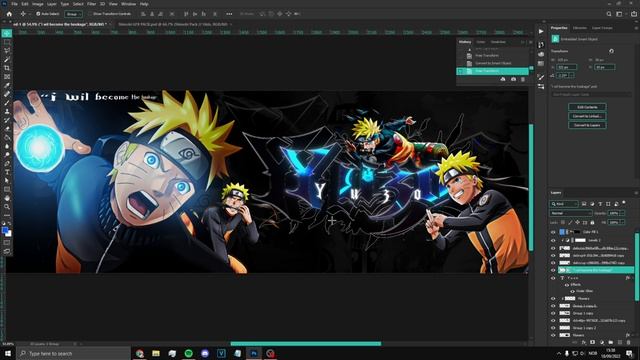640x360 pixels.
Task: Hide the selected teal highlighted layer
Action: 553,270
